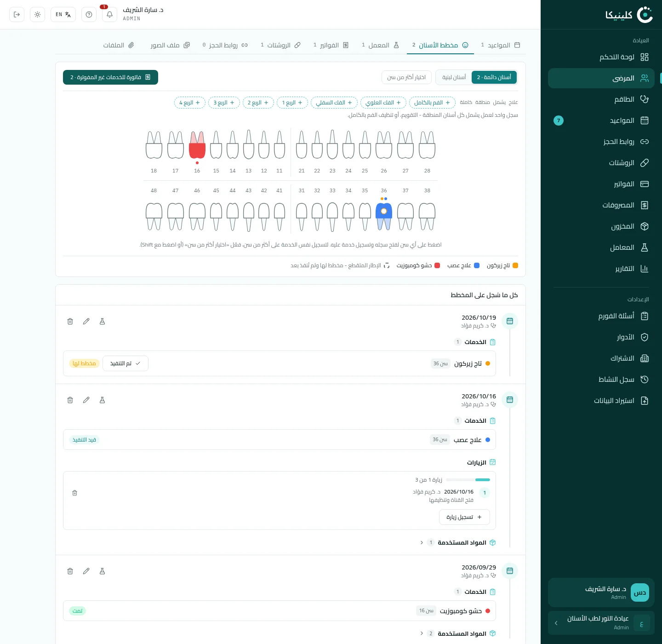Add الربع 2 quadrant treatment
The image size is (662, 644).
pos(258,103)
